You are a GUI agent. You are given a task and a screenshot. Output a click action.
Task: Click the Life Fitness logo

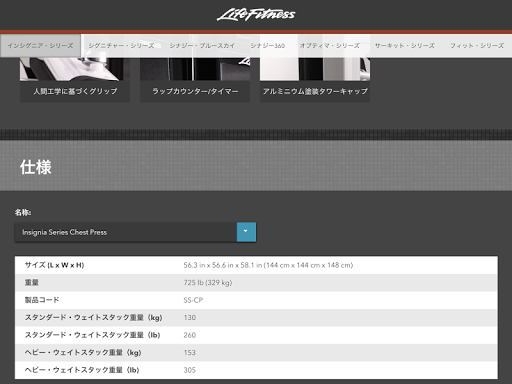tap(256, 15)
